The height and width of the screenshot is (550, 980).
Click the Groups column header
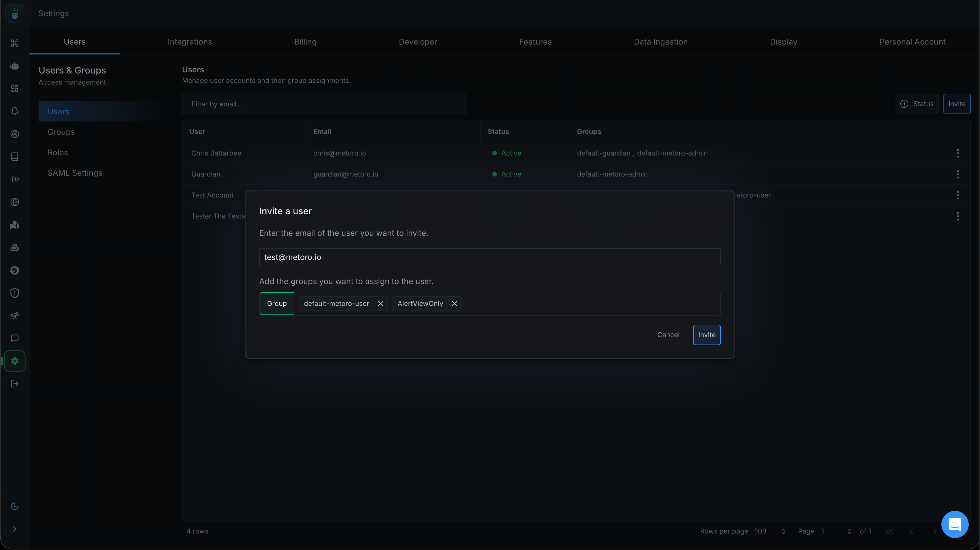tap(588, 131)
